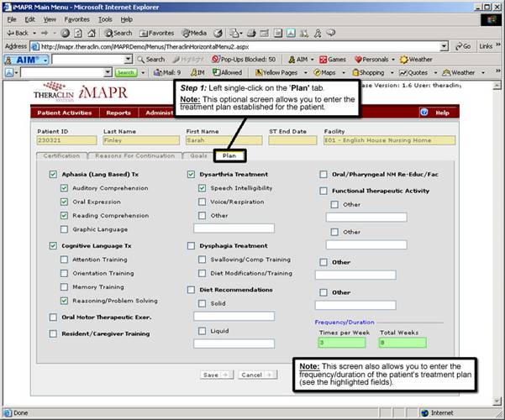The width and height of the screenshot is (505, 420).
Task: Click the browser Back button
Action: (x=20, y=33)
